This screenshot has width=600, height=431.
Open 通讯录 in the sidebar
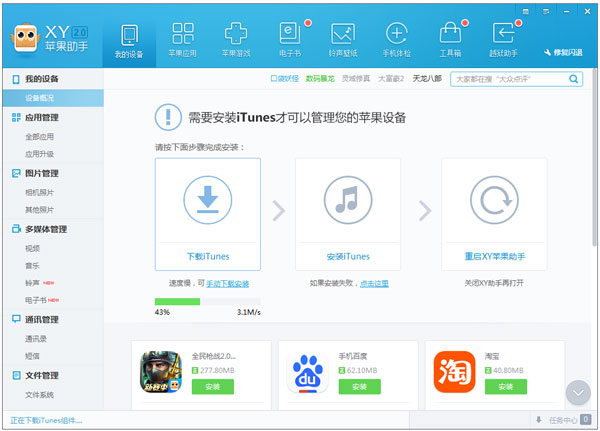click(x=36, y=339)
